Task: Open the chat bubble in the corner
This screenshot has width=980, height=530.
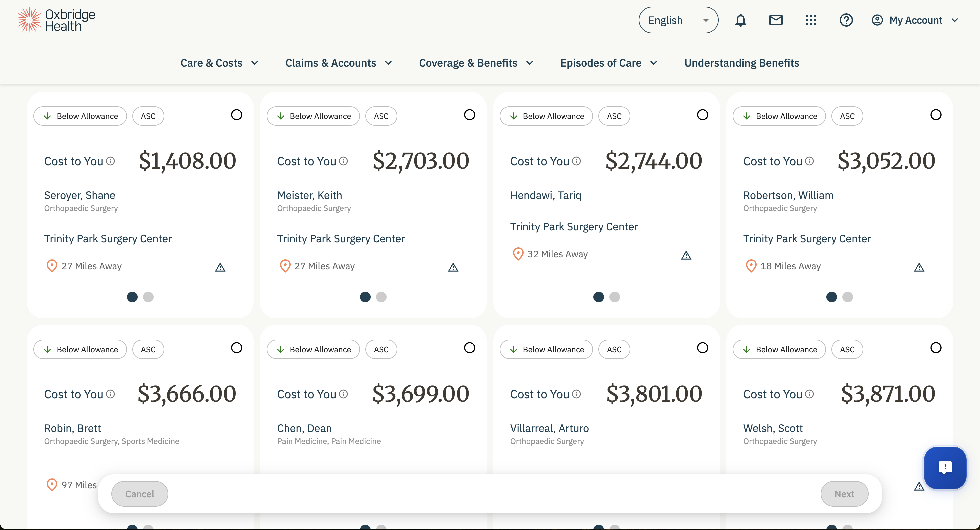Action: (x=945, y=468)
